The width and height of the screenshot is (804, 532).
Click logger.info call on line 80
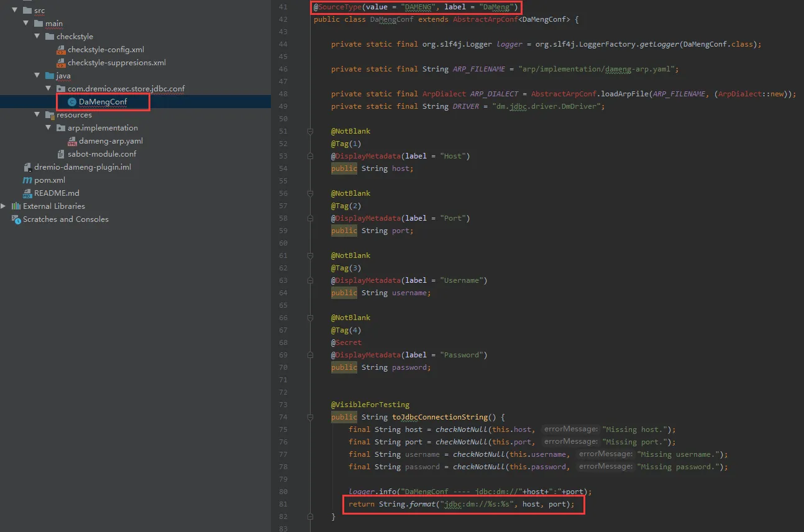click(373, 492)
